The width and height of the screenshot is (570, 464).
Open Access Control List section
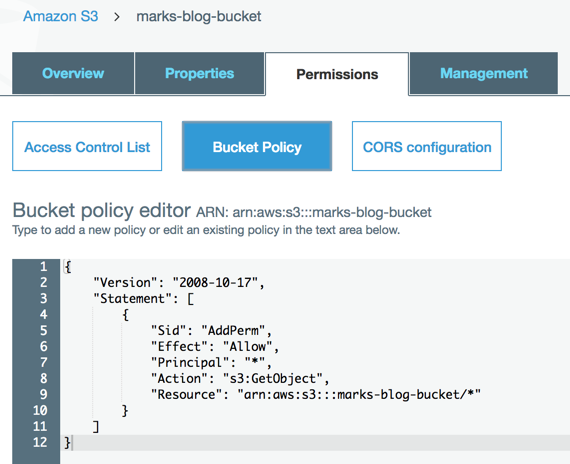click(x=87, y=146)
